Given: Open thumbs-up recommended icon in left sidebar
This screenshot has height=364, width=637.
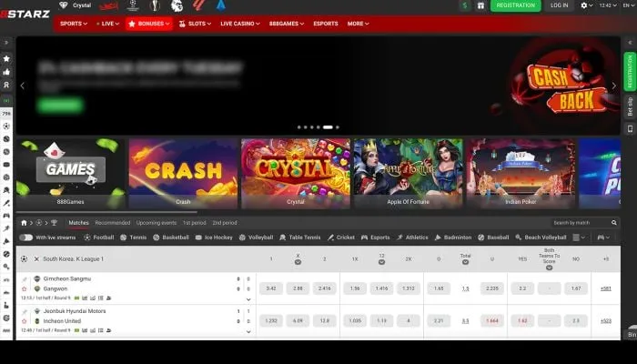Looking at the screenshot, I should pyautogui.click(x=6, y=72).
